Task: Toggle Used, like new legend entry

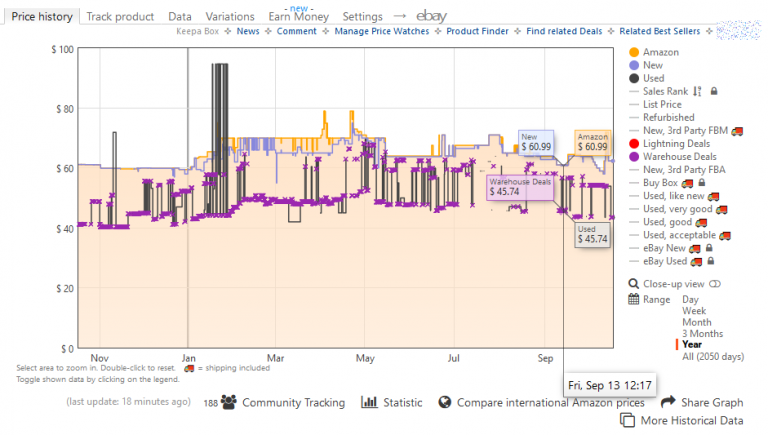Action: (673, 196)
